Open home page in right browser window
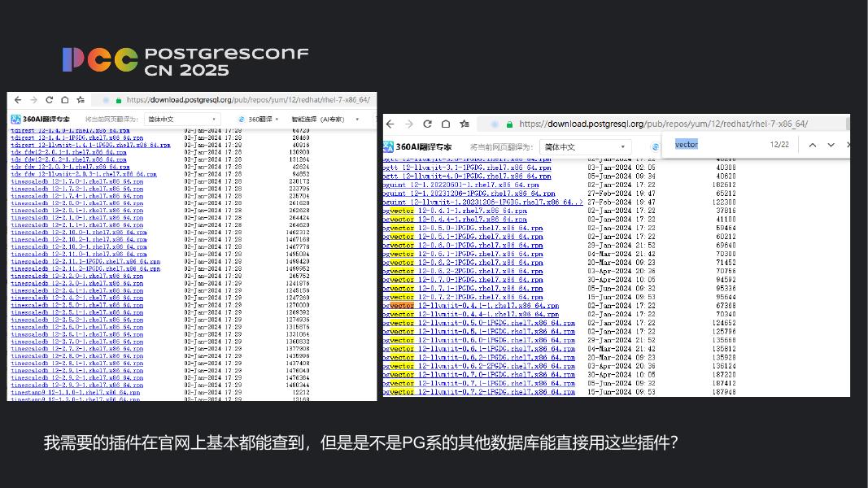The width and height of the screenshot is (868, 488). 446,124
